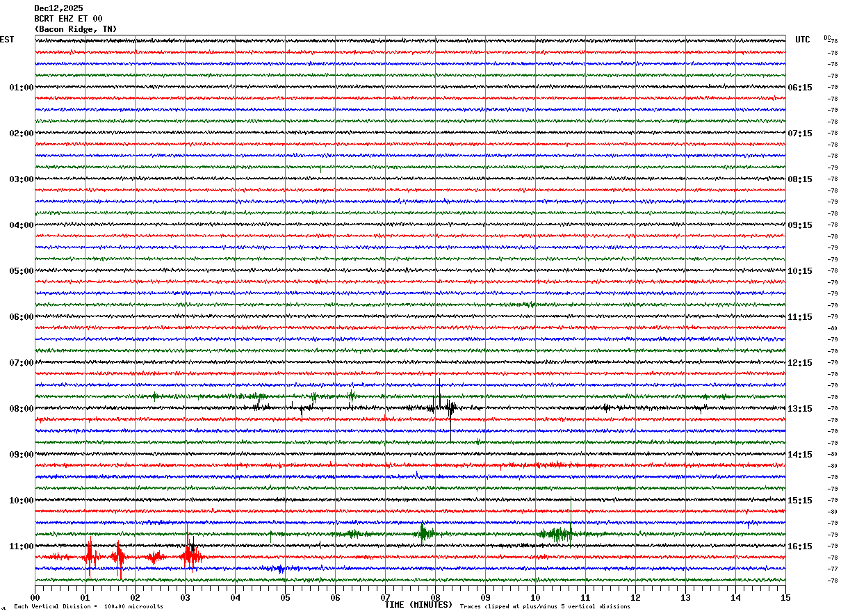Select the 02:00 EST time label
Viewport: 841px width, 616px height.
[21, 133]
